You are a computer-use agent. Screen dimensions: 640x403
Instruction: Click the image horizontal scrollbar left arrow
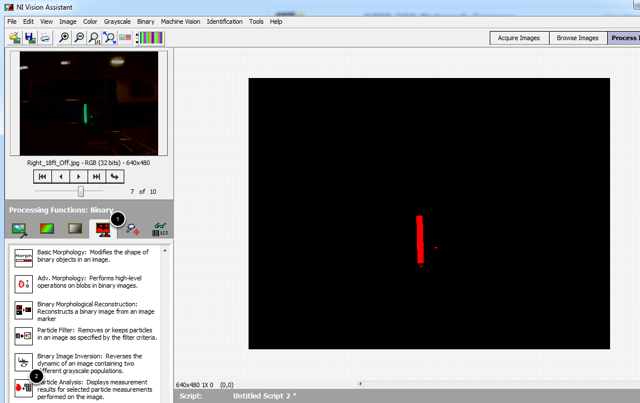[360, 384]
